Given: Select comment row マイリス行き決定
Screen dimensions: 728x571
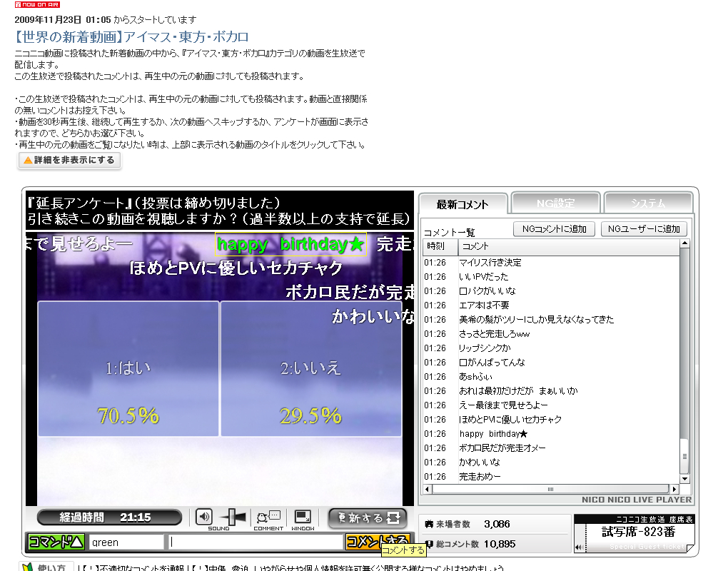Looking at the screenshot, I should pos(551,263).
